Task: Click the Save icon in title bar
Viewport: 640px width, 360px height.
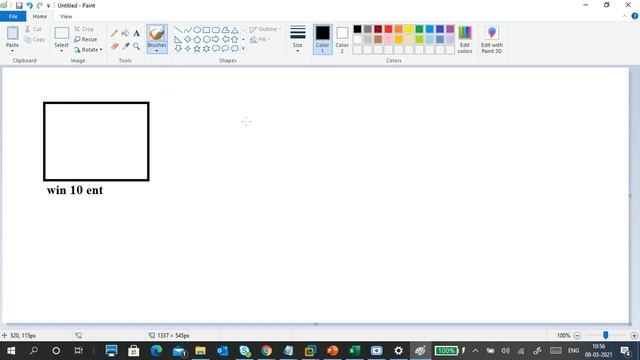Action: click(19, 5)
